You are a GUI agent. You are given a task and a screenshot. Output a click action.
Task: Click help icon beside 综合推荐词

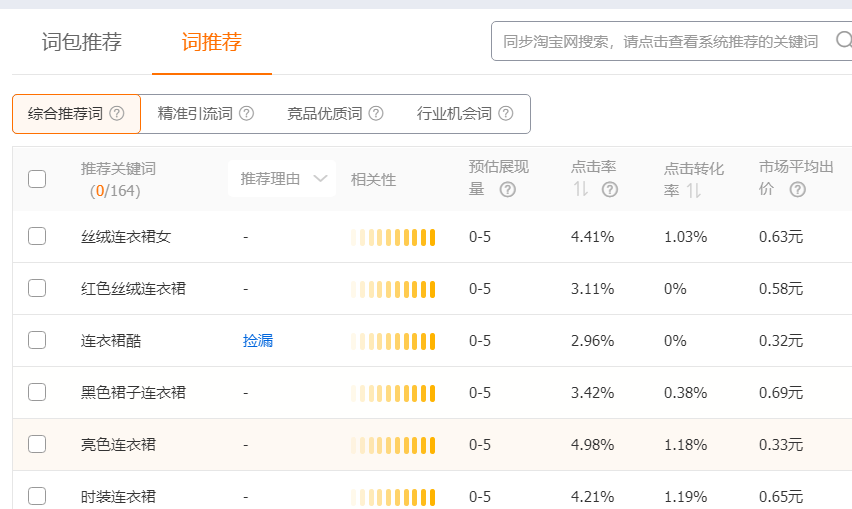click(x=117, y=113)
